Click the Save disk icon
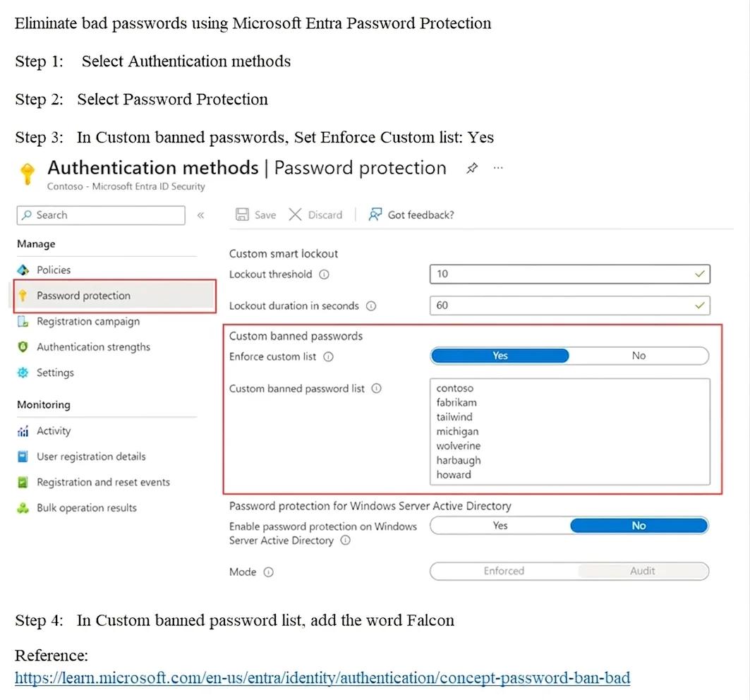This screenshot has height=700, width=750. (242, 215)
